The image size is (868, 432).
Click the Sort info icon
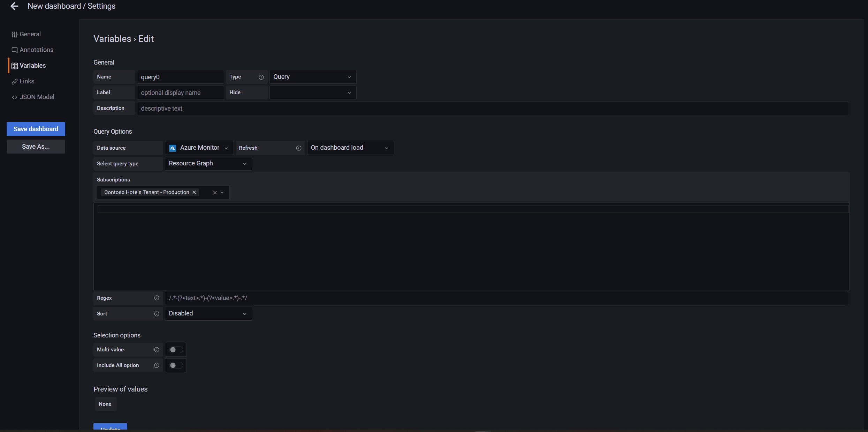[157, 314]
